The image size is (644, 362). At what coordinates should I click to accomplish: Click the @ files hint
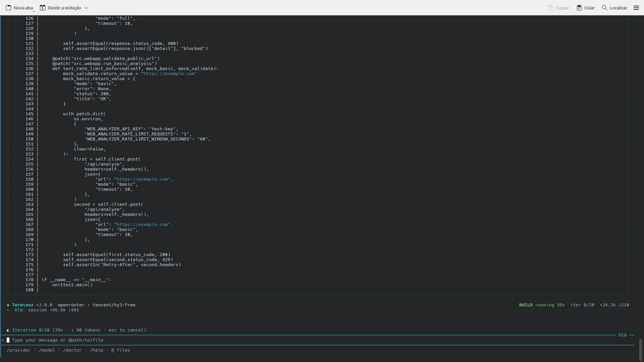click(121, 350)
